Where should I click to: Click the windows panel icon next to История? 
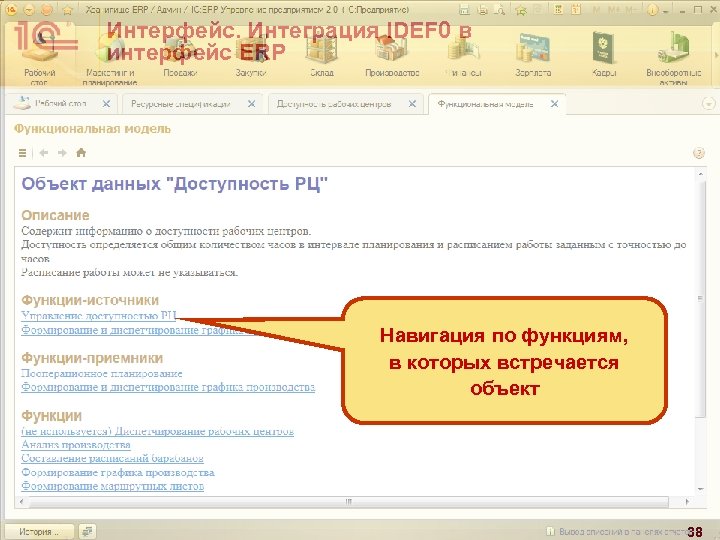(87, 531)
